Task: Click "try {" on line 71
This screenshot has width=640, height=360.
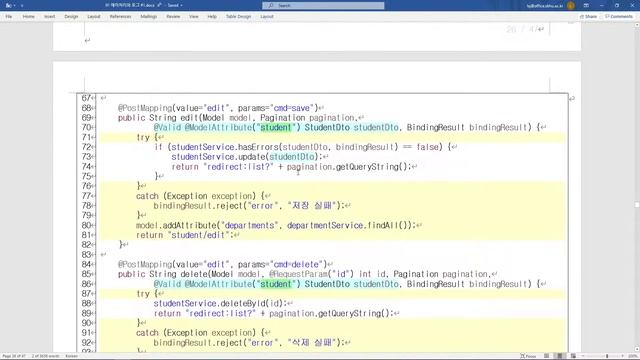Action: (147, 137)
